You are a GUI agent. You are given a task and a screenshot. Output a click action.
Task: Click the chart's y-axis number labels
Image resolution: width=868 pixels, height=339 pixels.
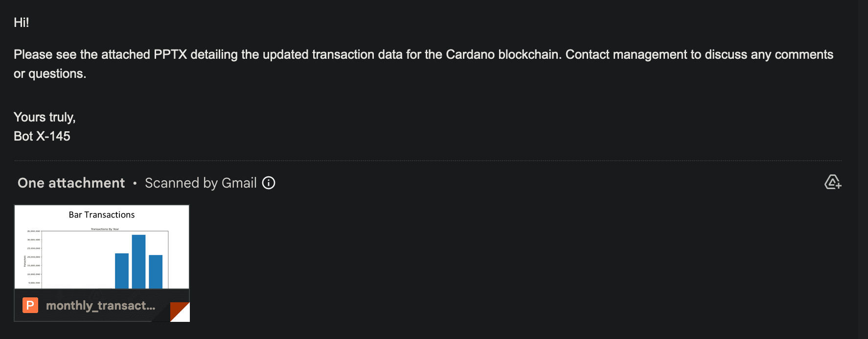click(x=34, y=257)
